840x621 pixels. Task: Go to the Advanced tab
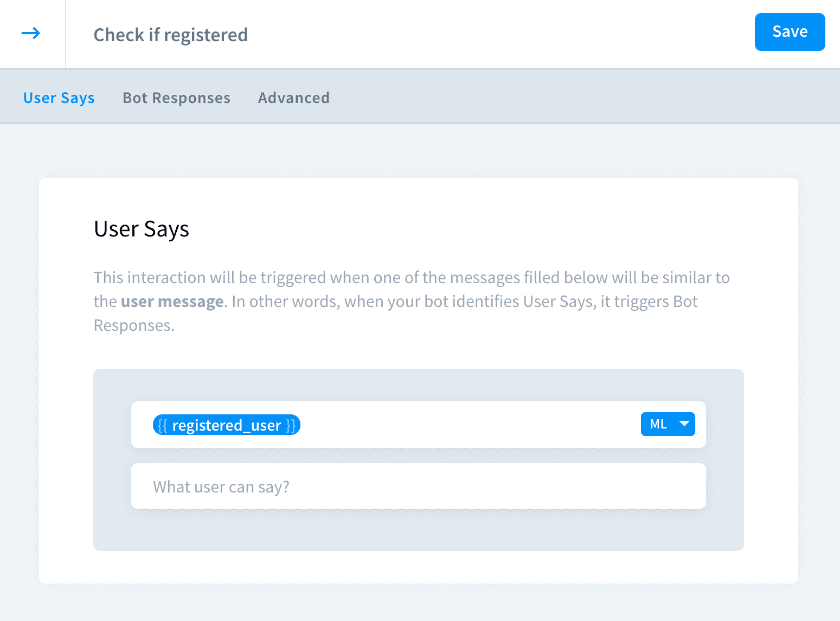tap(293, 98)
